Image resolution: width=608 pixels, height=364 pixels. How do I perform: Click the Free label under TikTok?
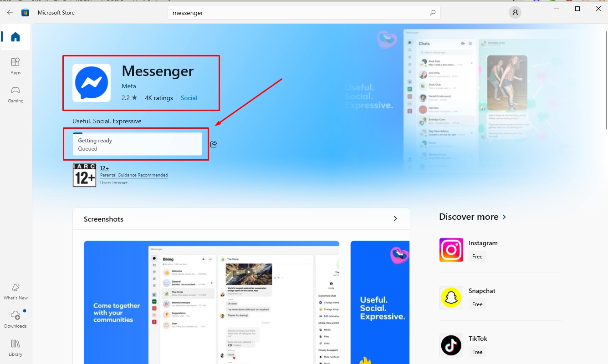[x=477, y=352]
